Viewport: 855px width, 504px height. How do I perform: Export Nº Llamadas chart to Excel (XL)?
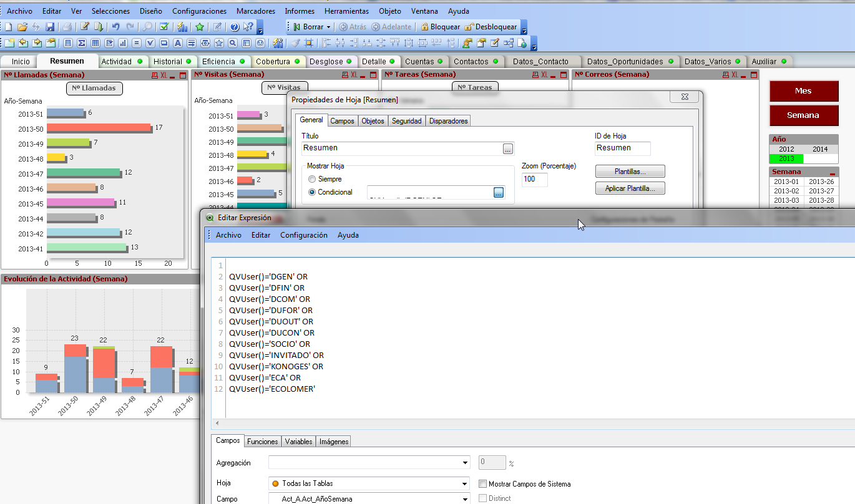click(164, 75)
